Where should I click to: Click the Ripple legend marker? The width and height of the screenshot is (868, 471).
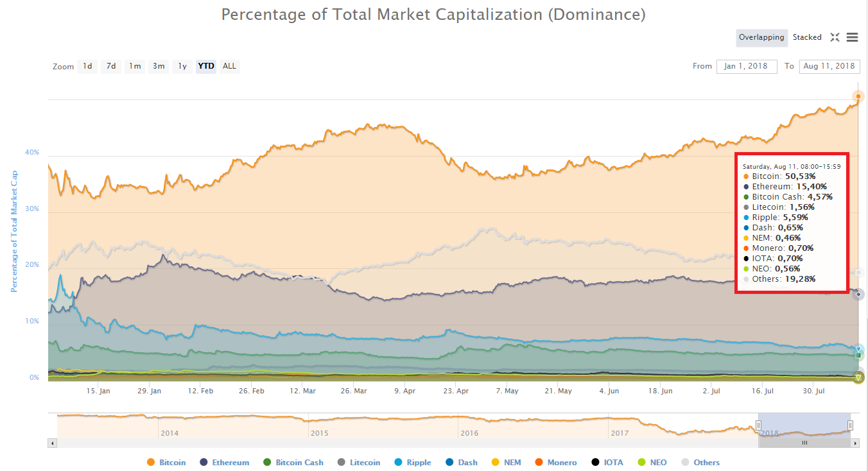(x=397, y=462)
